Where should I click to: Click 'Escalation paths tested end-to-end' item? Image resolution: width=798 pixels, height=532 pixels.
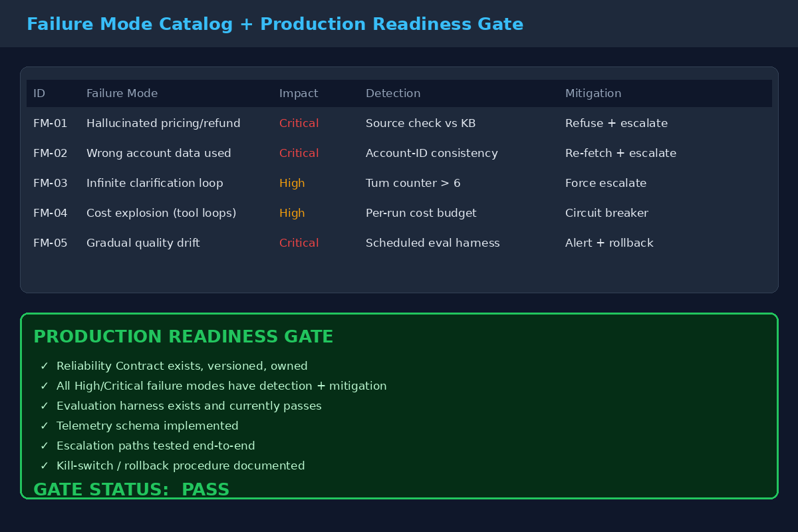156,446
